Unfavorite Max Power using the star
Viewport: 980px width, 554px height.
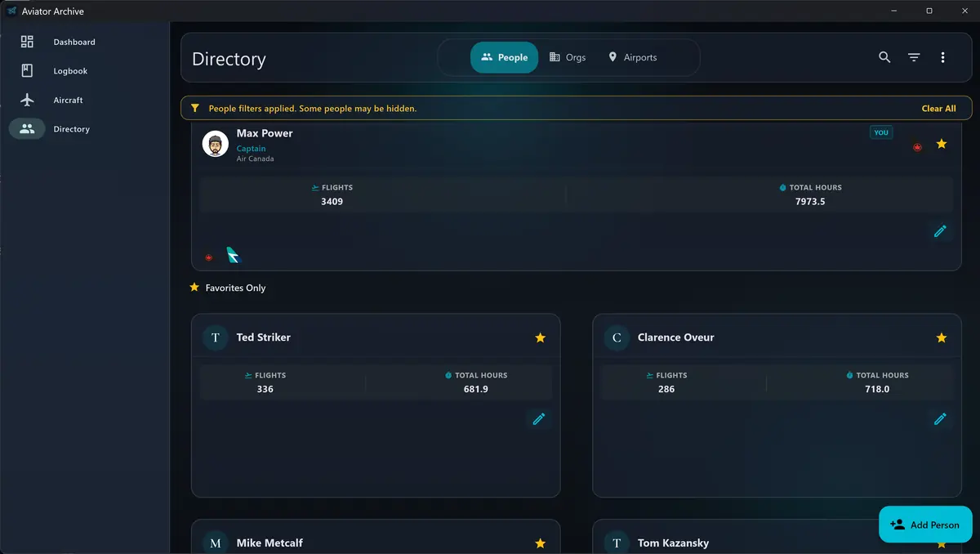(942, 144)
